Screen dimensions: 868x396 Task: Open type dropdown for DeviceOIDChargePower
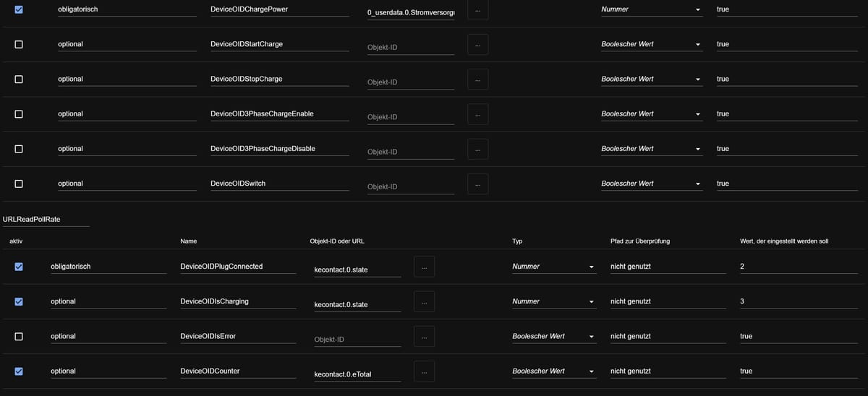[652, 9]
